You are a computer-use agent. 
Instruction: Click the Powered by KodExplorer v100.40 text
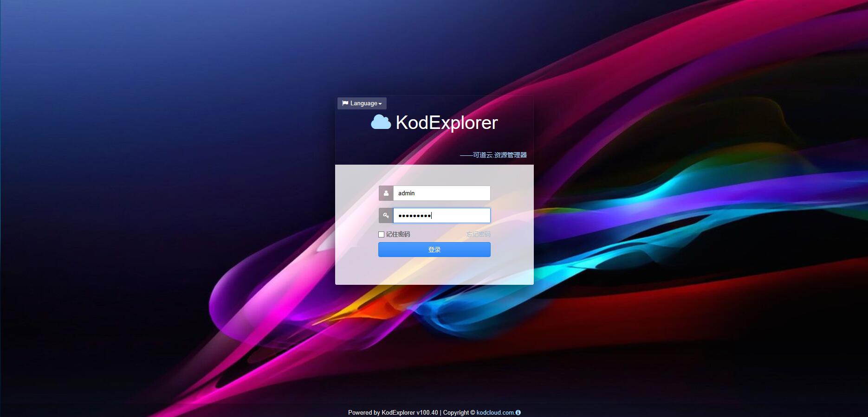[393, 412]
